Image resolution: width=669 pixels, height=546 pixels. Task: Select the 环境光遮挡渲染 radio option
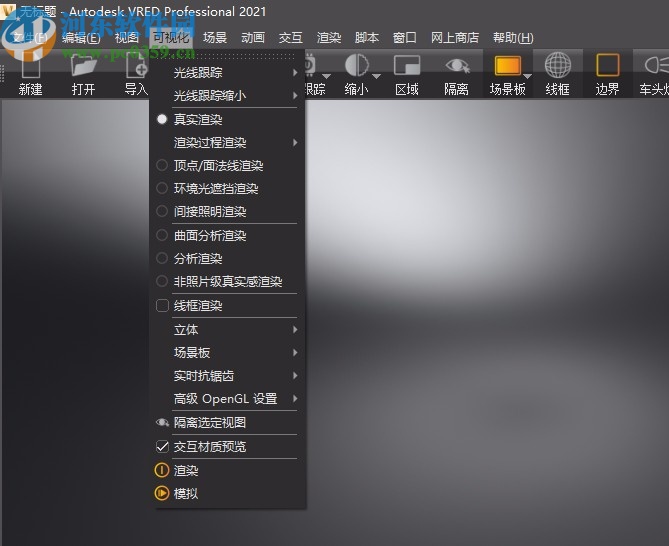[162, 188]
